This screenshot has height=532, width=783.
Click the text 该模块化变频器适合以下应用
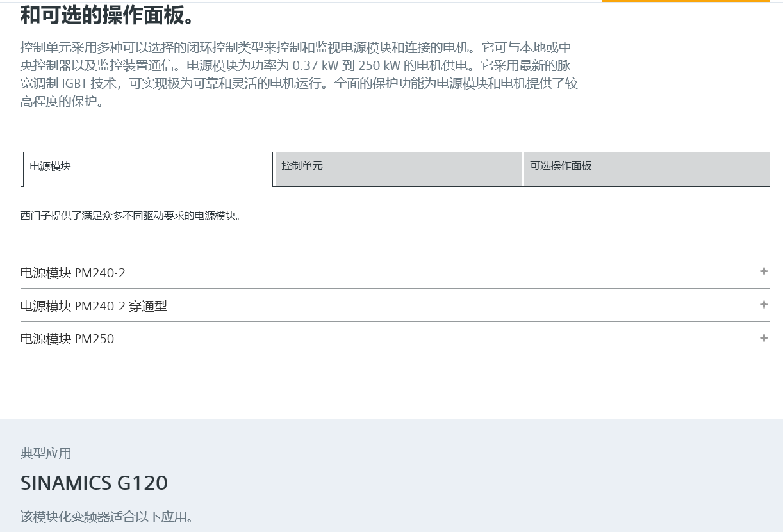coord(107,516)
